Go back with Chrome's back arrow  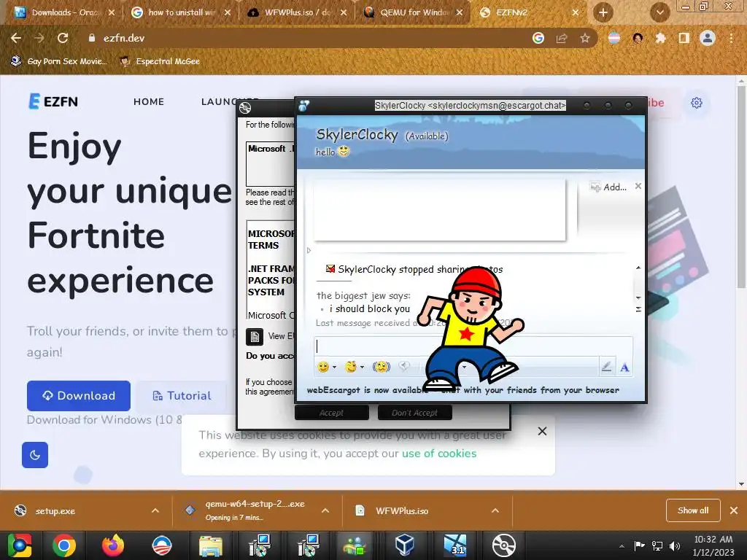(x=16, y=38)
